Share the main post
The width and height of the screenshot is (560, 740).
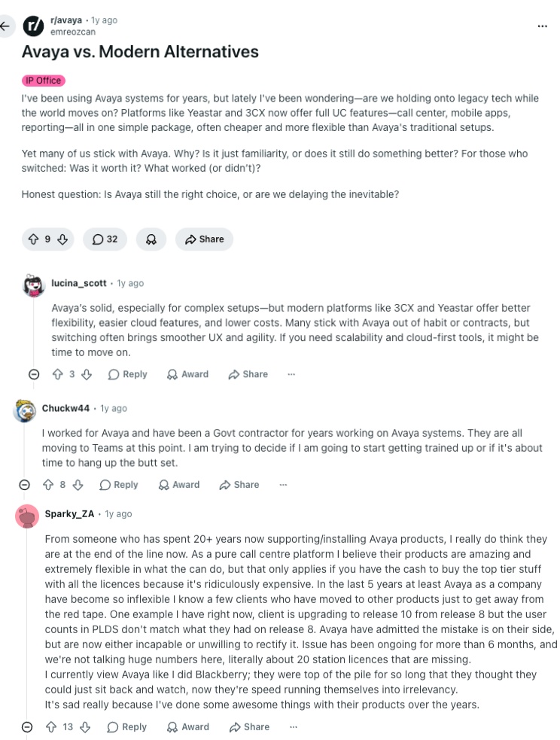coord(204,239)
